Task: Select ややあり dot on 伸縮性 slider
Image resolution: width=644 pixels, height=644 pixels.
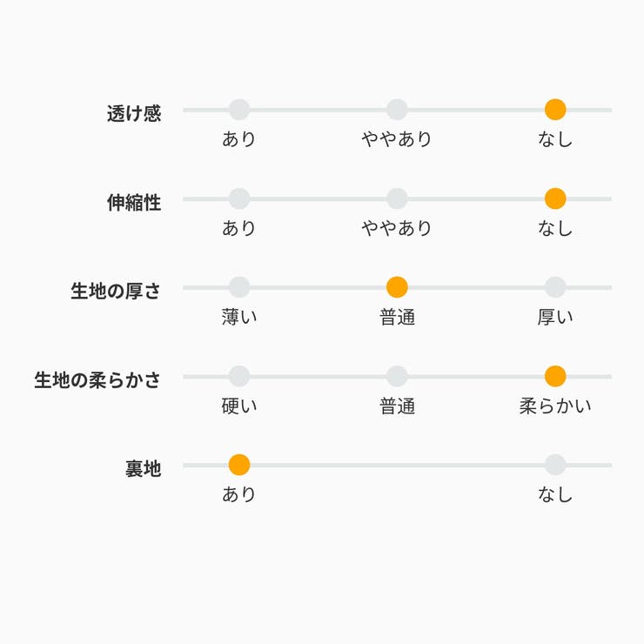Action: [x=397, y=198]
